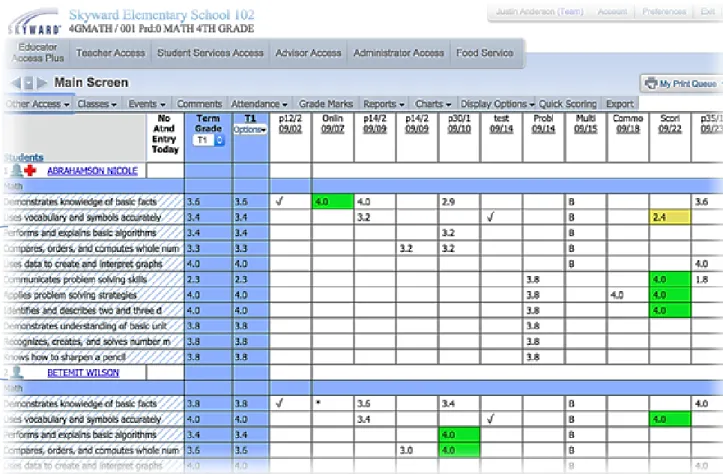Open assignment p12/2 09/02 header
The height and width of the screenshot is (474, 723).
coord(290,124)
